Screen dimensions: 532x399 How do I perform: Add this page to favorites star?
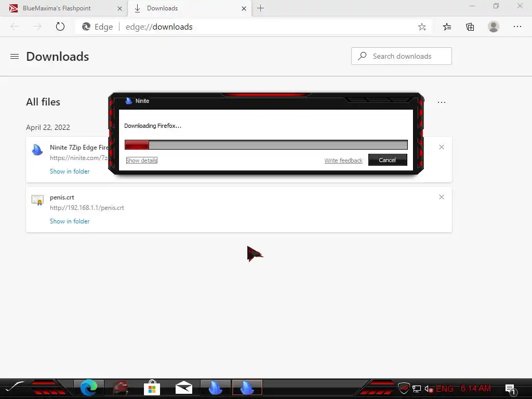click(x=422, y=27)
